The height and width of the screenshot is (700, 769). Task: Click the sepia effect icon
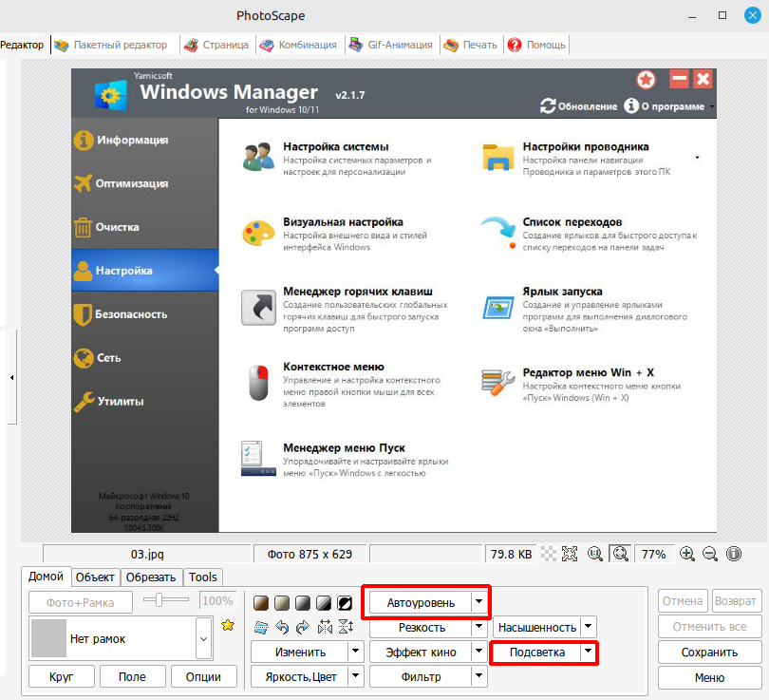pos(261,603)
